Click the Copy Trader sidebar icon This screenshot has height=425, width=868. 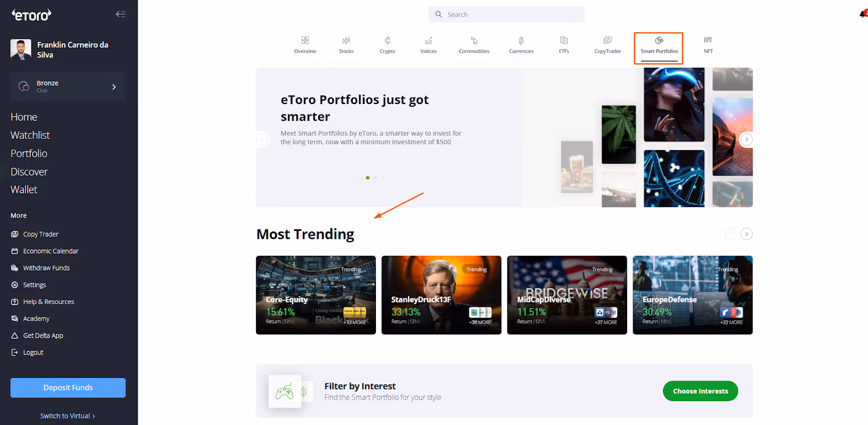coord(15,234)
